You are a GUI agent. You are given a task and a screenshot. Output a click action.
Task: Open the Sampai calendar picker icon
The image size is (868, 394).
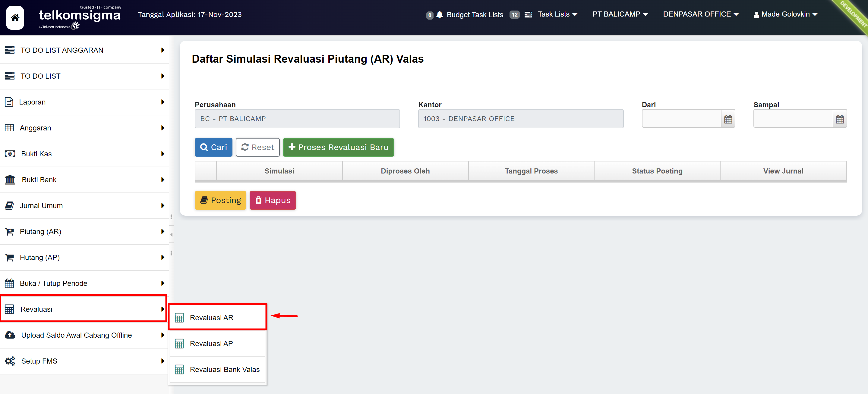(839, 119)
